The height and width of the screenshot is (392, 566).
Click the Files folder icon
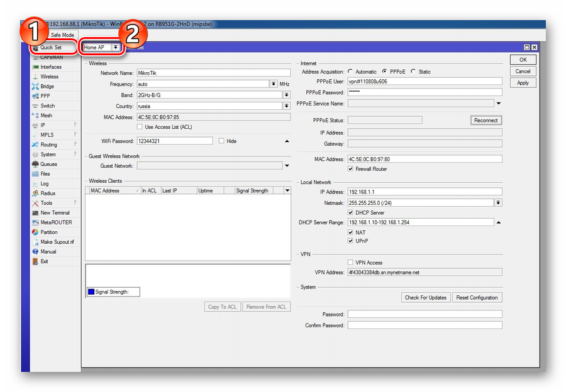[x=35, y=174]
